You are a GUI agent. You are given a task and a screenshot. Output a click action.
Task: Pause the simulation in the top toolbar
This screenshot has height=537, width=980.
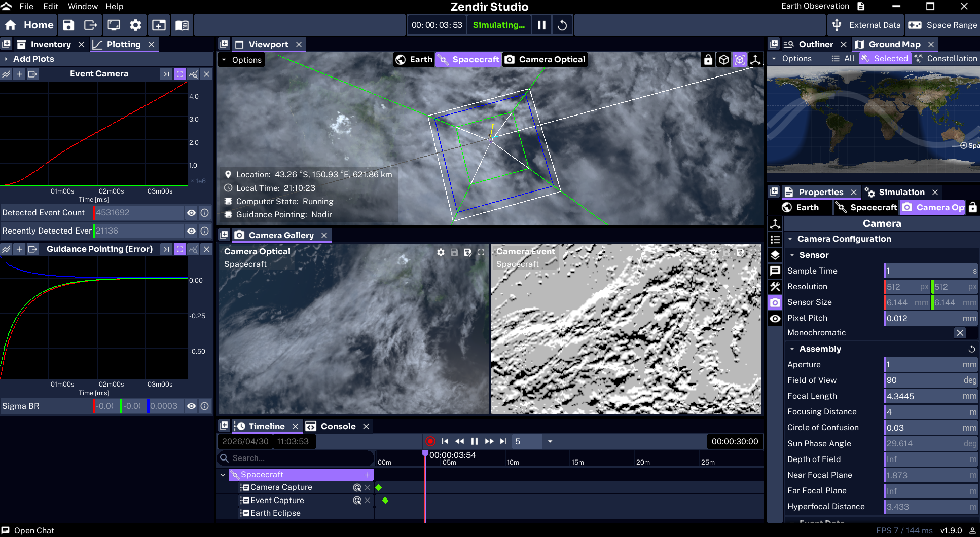(x=541, y=25)
